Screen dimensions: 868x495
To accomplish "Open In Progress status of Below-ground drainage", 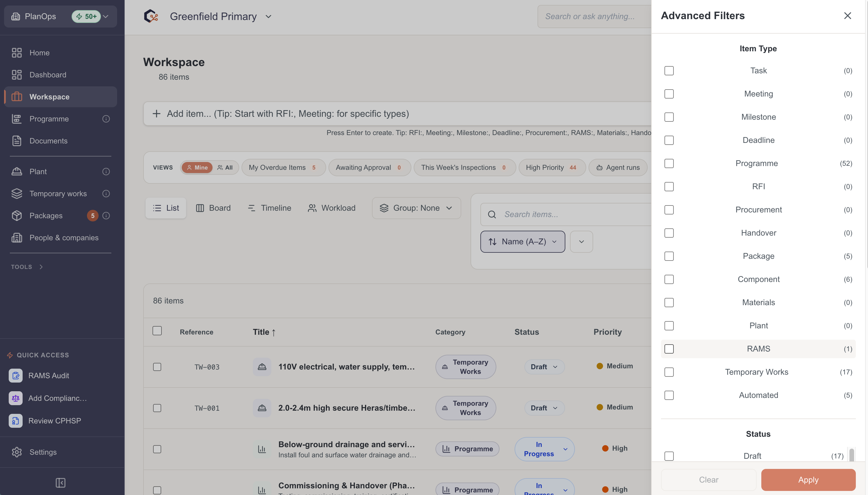I will click(x=544, y=449).
